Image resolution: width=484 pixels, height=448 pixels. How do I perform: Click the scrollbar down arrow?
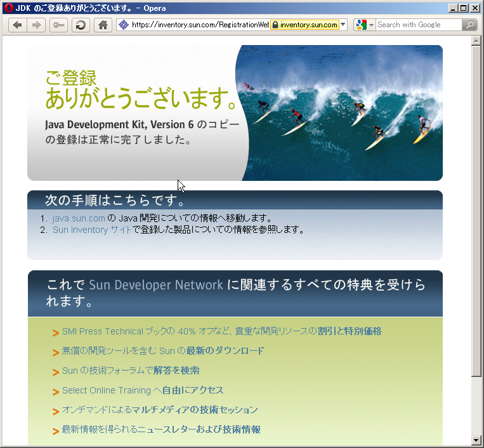point(476,440)
